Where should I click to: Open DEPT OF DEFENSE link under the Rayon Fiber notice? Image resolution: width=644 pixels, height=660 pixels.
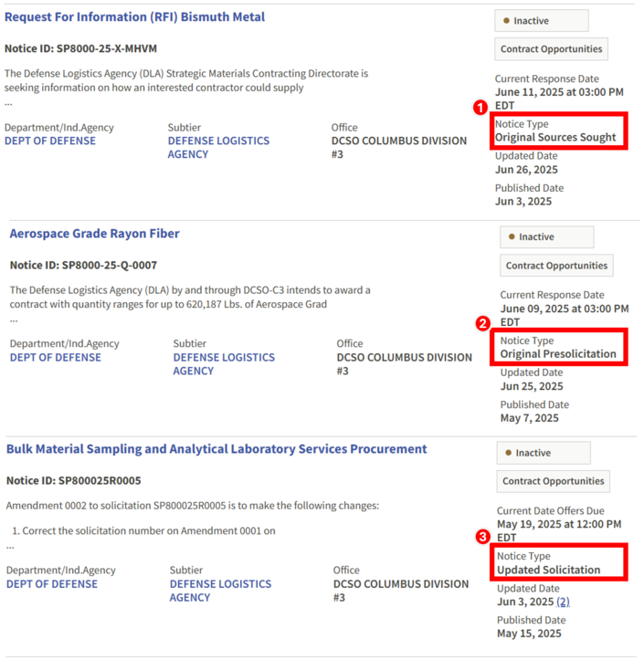[x=56, y=357]
